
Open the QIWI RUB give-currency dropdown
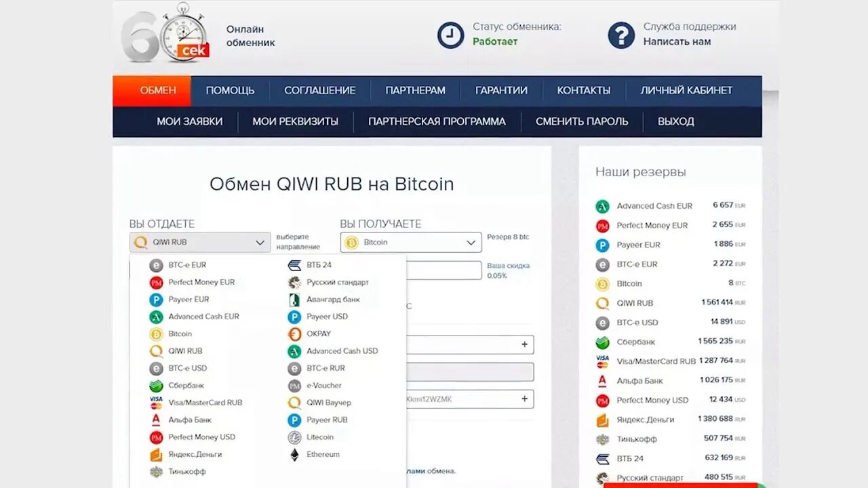point(200,243)
